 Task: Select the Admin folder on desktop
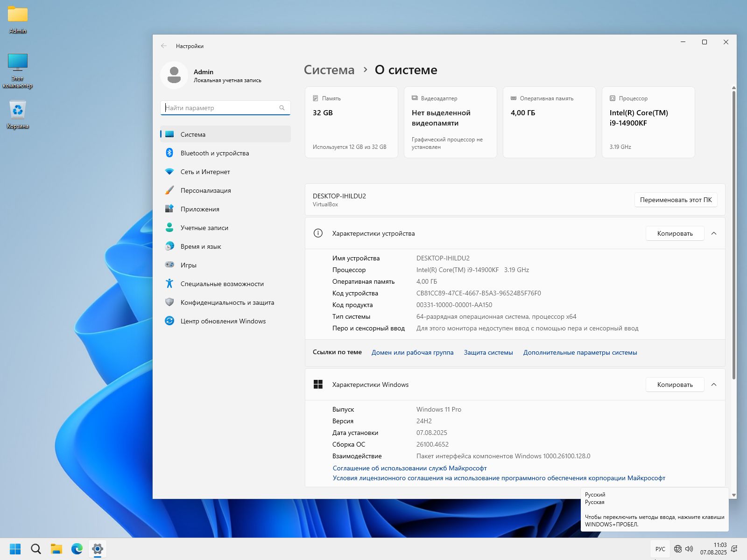click(18, 20)
